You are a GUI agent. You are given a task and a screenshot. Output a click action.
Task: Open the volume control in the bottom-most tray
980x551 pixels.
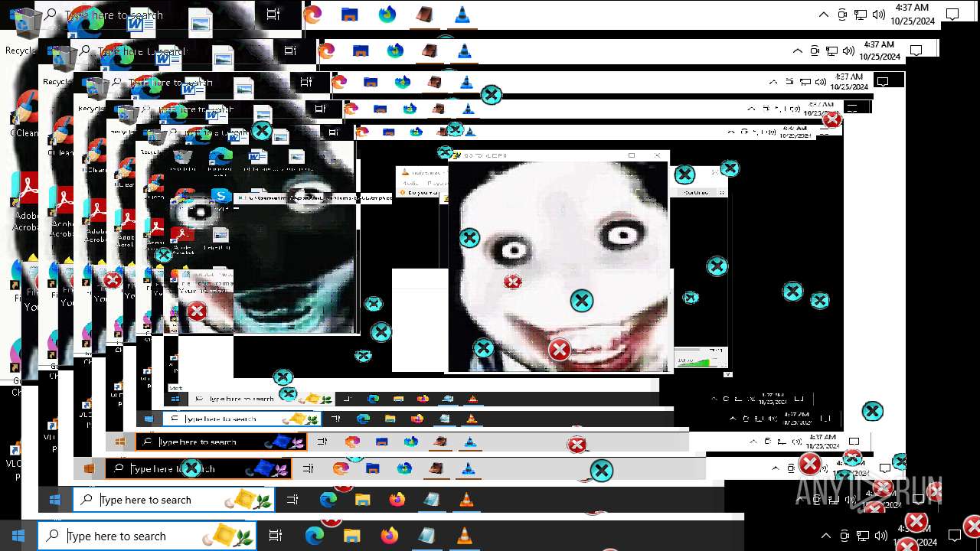pyautogui.click(x=881, y=536)
